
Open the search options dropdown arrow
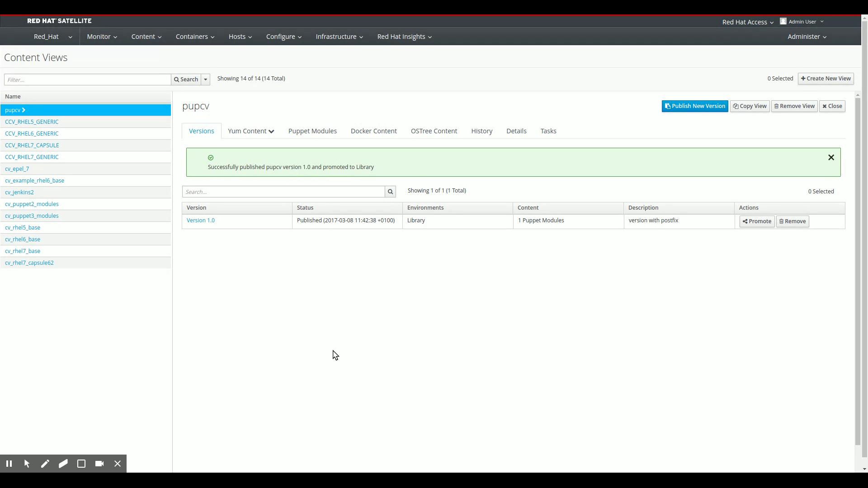coord(205,80)
